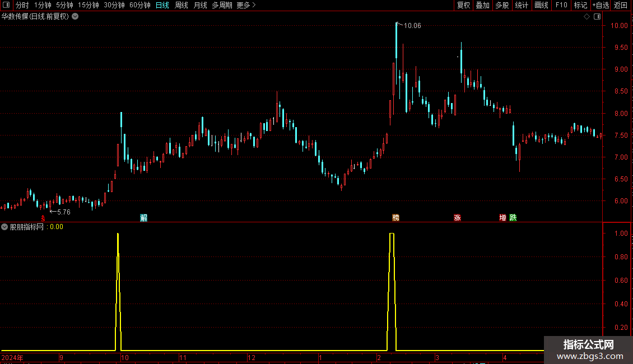Click the 5.76 low price annotation

[x=64, y=212]
